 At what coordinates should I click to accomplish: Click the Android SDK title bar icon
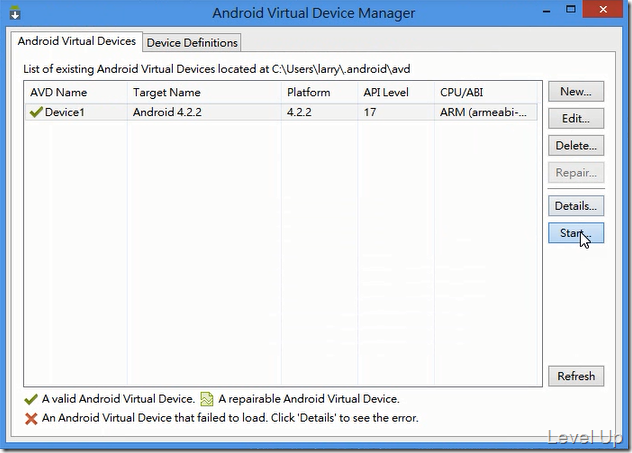click(x=15, y=13)
